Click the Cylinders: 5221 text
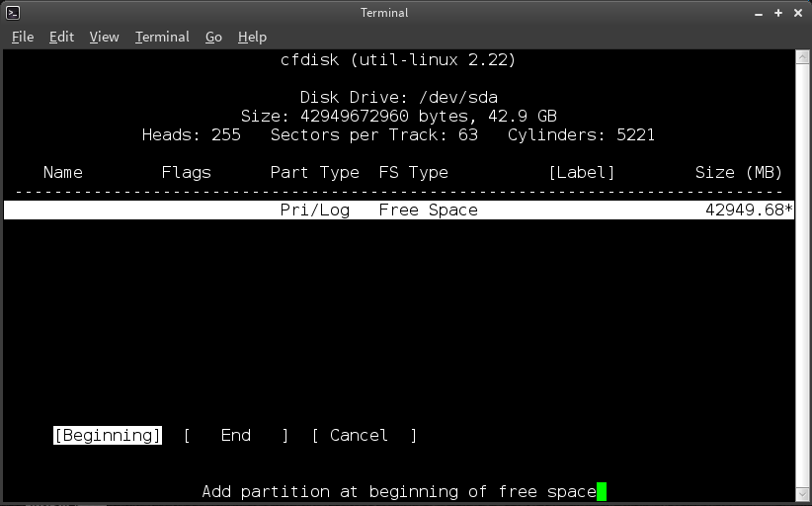 coord(581,135)
